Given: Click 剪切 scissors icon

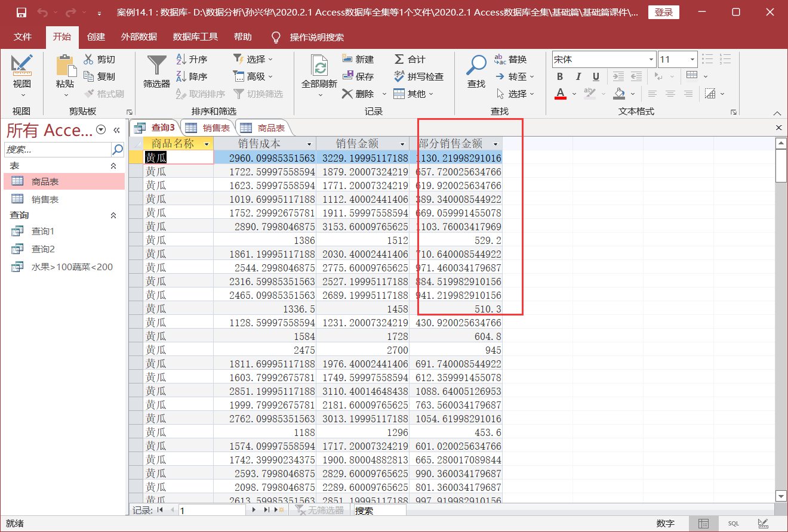Looking at the screenshot, I should 88,59.
